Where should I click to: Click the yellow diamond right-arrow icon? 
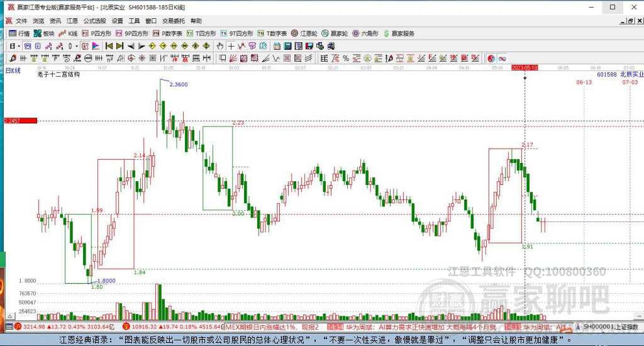163,46
